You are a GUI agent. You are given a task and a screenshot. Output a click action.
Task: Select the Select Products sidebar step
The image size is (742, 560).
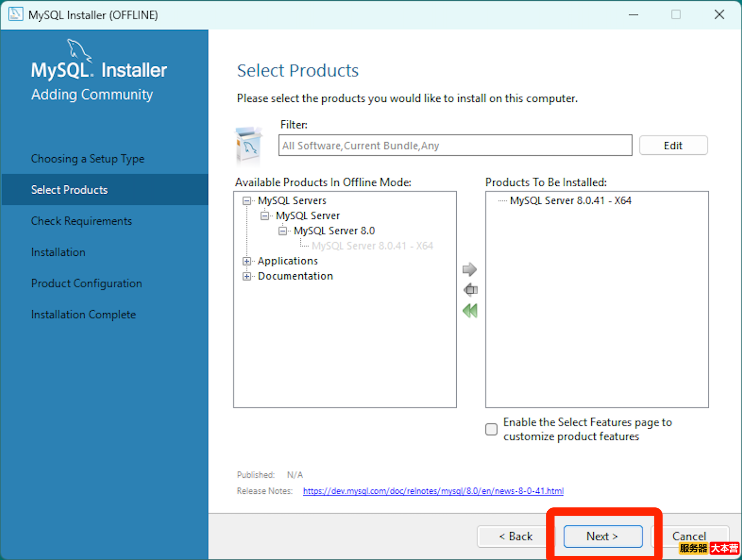pyautogui.click(x=104, y=190)
